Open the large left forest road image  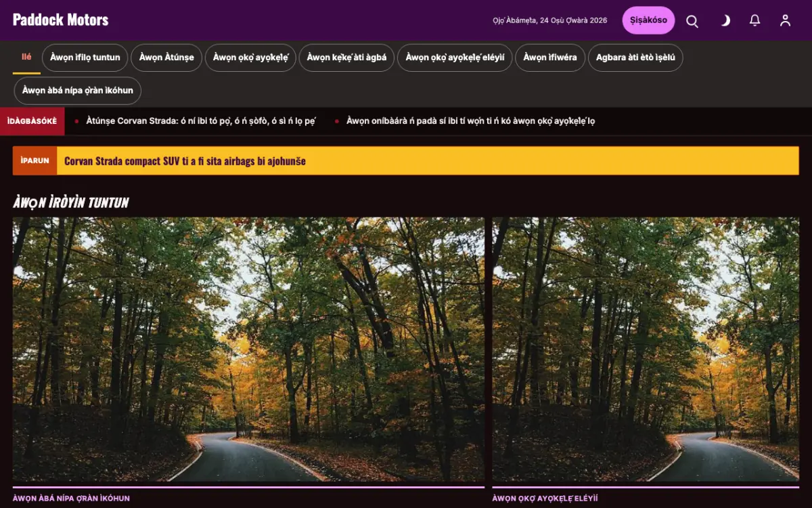pyautogui.click(x=248, y=350)
